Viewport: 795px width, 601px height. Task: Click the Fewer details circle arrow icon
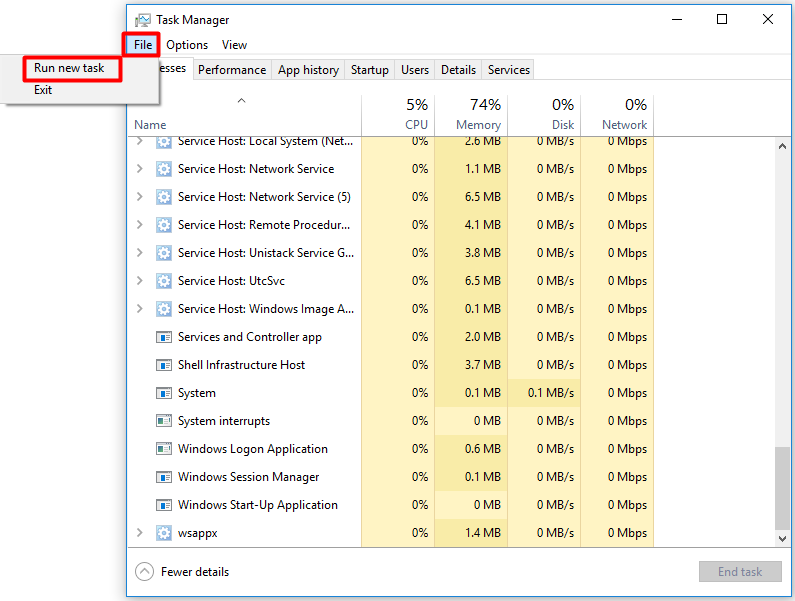click(144, 572)
